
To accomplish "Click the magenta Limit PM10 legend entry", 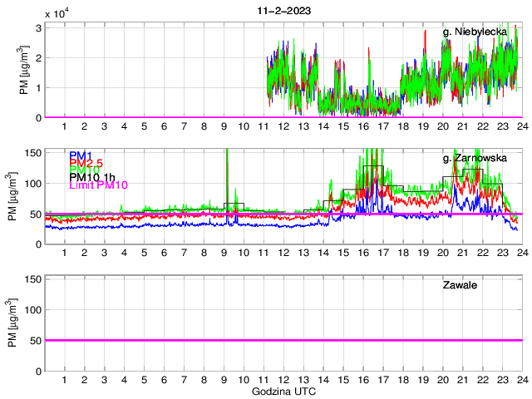I will [99, 185].
